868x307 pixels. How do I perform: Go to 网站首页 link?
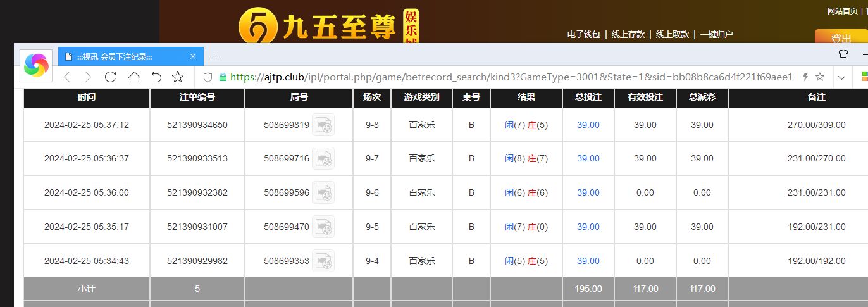click(x=844, y=11)
